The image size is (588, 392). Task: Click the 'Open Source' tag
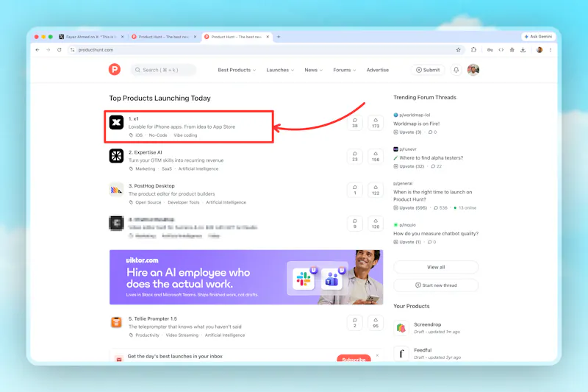148,202
